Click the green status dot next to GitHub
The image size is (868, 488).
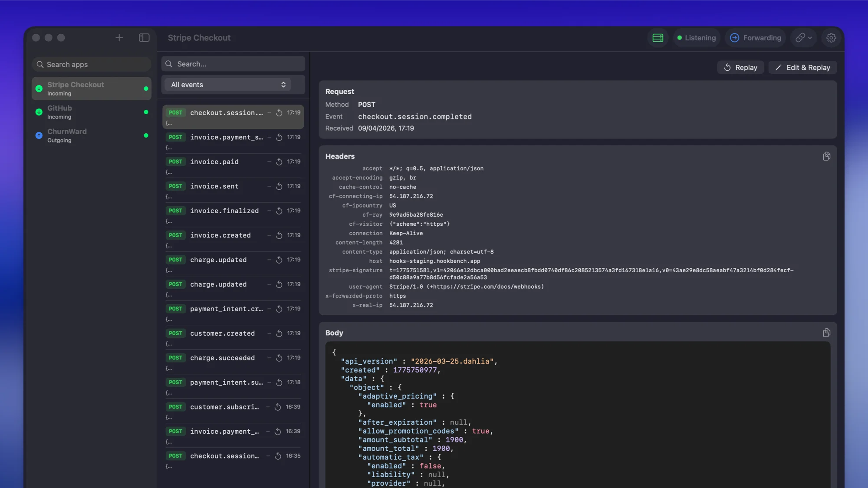145,112
